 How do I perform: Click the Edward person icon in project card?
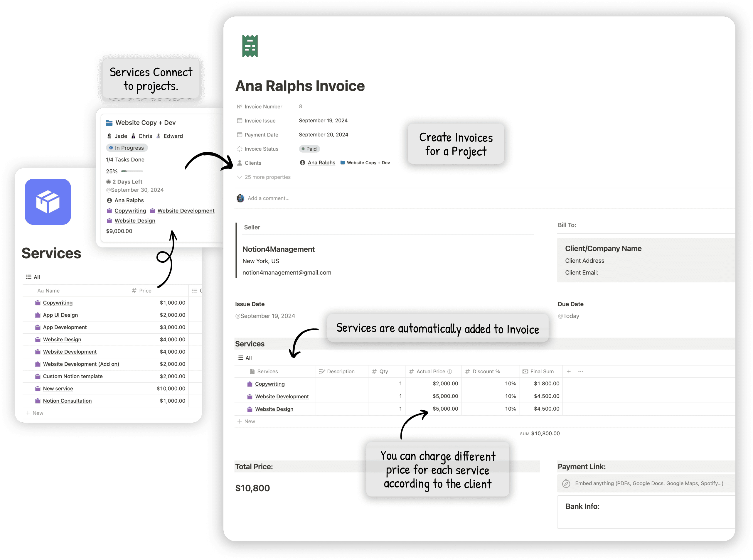(158, 136)
